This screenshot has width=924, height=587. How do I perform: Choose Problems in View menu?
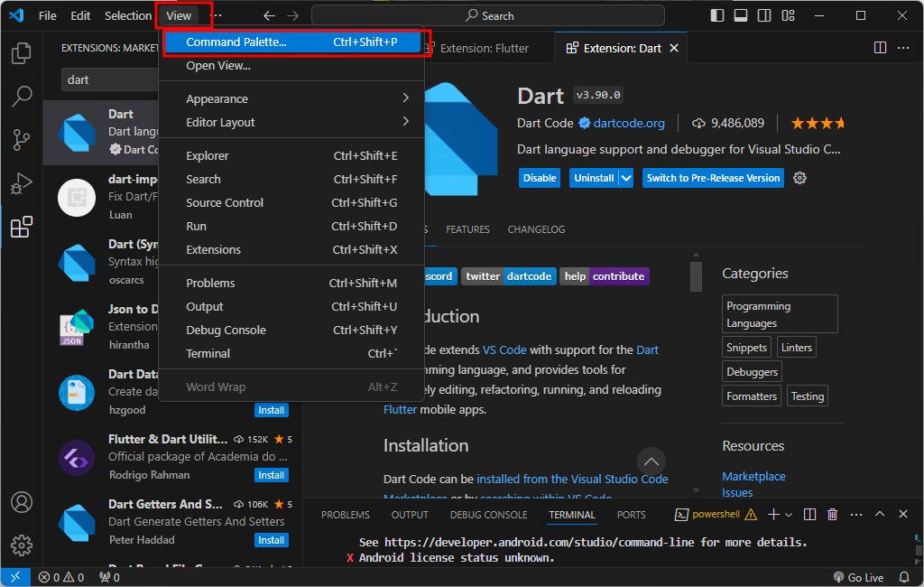tap(291, 284)
